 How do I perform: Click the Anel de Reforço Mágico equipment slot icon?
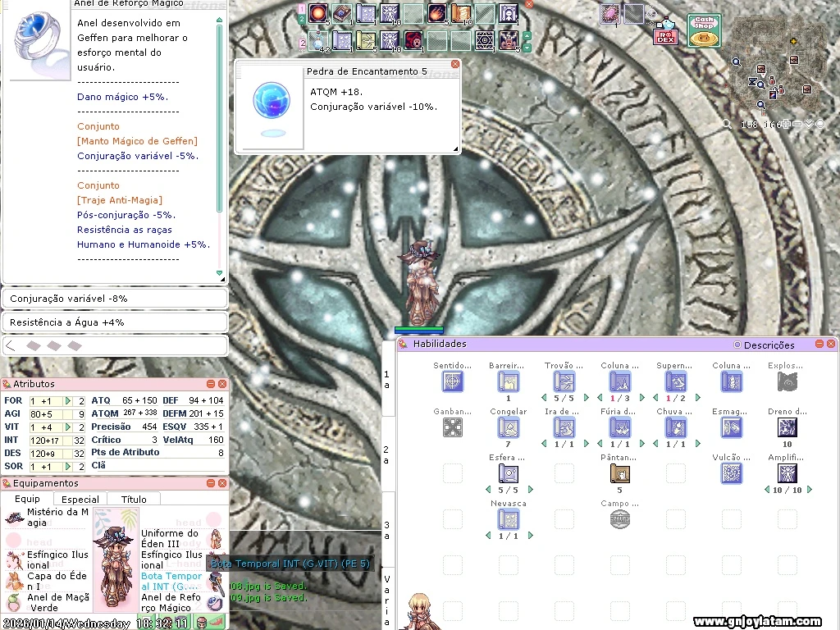click(216, 603)
